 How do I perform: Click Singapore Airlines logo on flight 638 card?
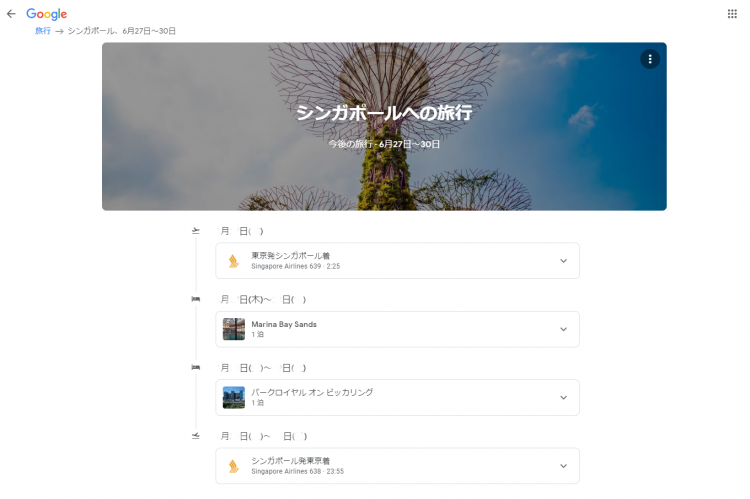[233, 466]
